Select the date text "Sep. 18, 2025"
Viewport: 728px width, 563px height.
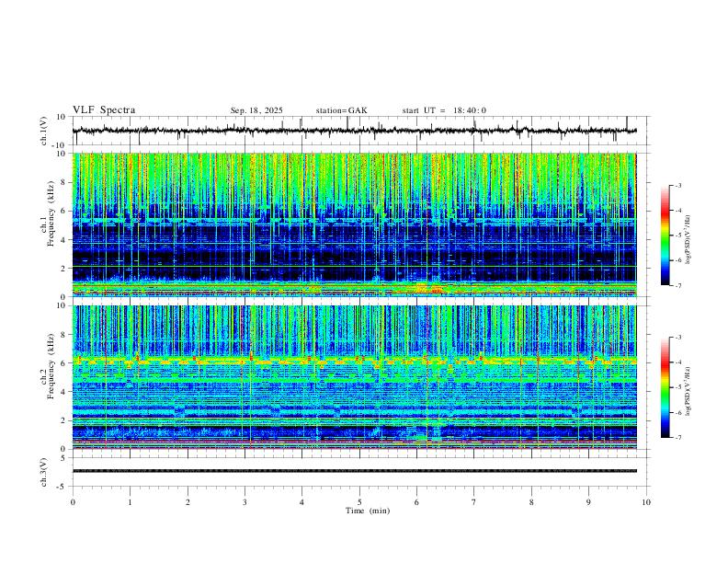(256, 110)
